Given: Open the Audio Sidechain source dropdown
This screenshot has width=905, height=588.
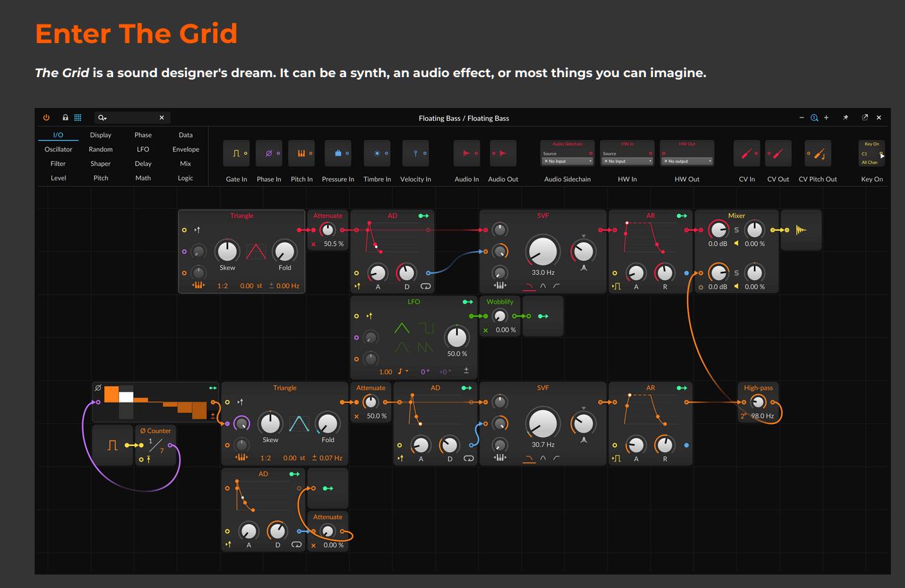Looking at the screenshot, I should coord(568,161).
